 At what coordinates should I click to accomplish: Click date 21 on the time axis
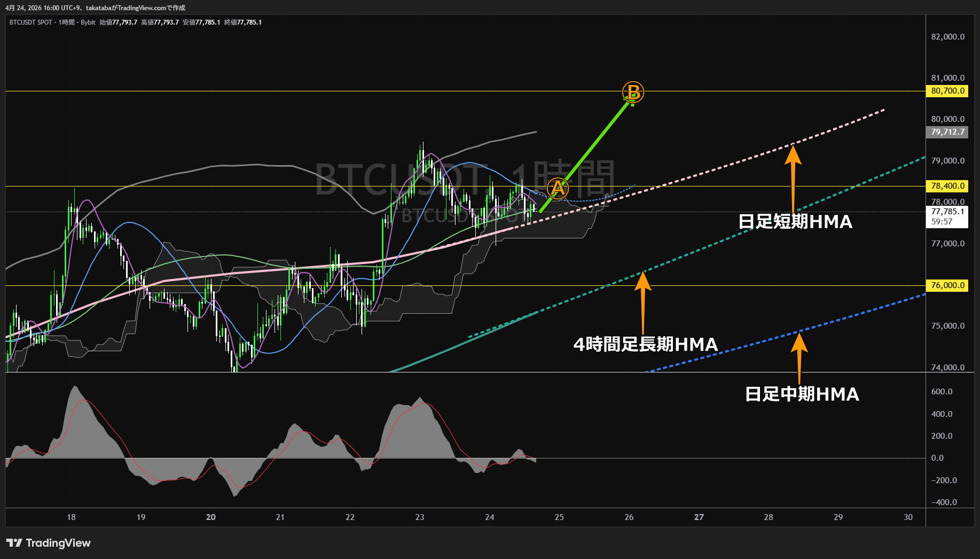tap(280, 517)
